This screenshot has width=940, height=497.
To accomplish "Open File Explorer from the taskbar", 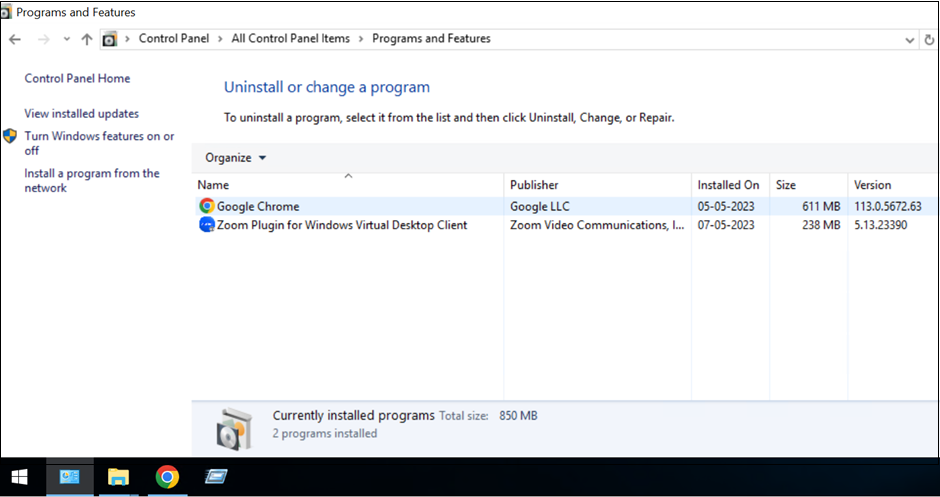I will pos(118,477).
